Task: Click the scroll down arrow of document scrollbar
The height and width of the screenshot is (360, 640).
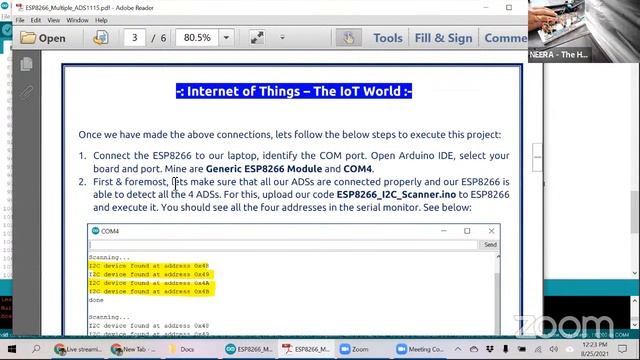Action: (x=635, y=273)
